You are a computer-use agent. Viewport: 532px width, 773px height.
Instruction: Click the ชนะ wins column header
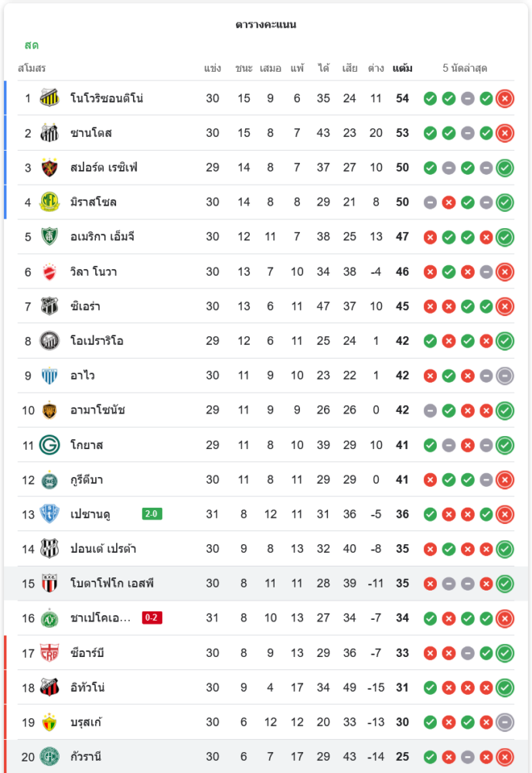tap(244, 68)
